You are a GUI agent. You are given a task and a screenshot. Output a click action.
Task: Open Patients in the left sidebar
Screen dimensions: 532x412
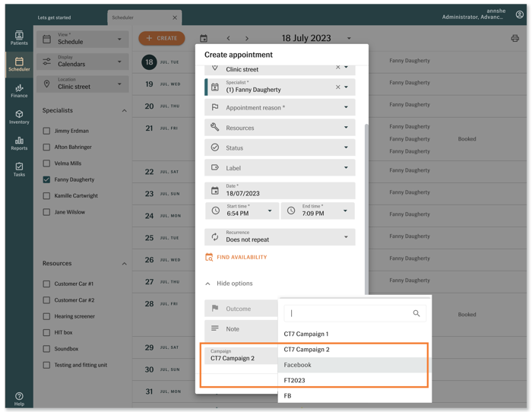[x=19, y=38]
